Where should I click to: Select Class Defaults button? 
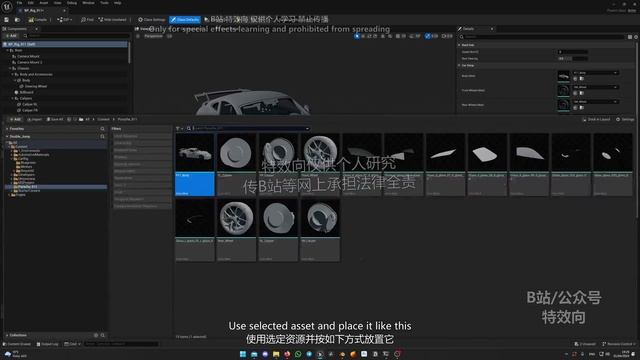[185, 20]
